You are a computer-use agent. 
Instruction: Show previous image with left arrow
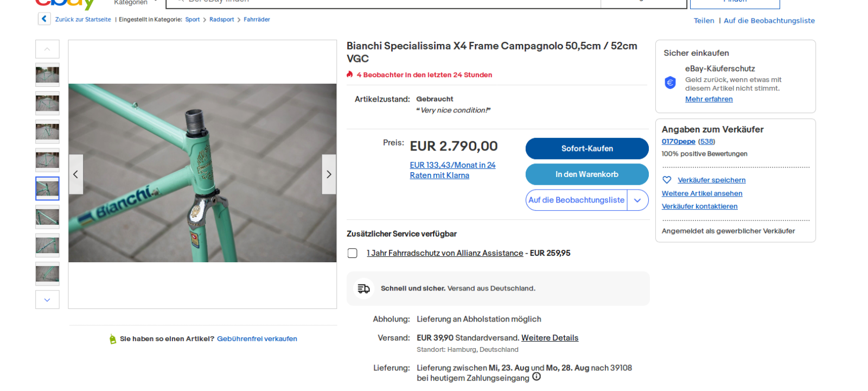tap(76, 174)
